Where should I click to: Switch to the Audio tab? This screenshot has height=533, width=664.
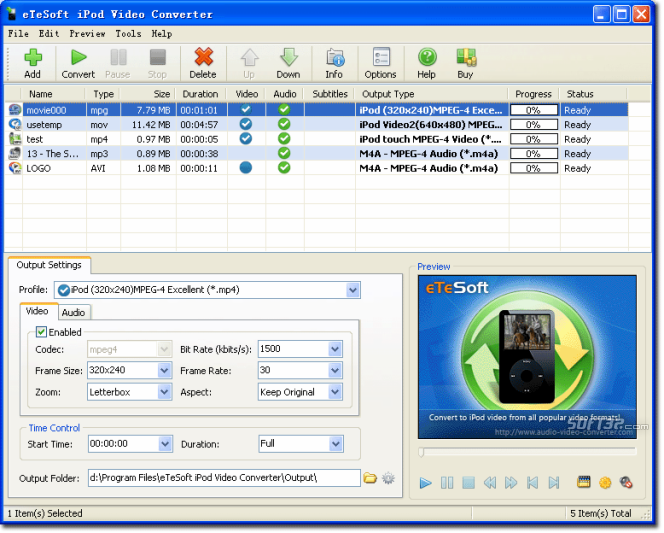point(73,312)
